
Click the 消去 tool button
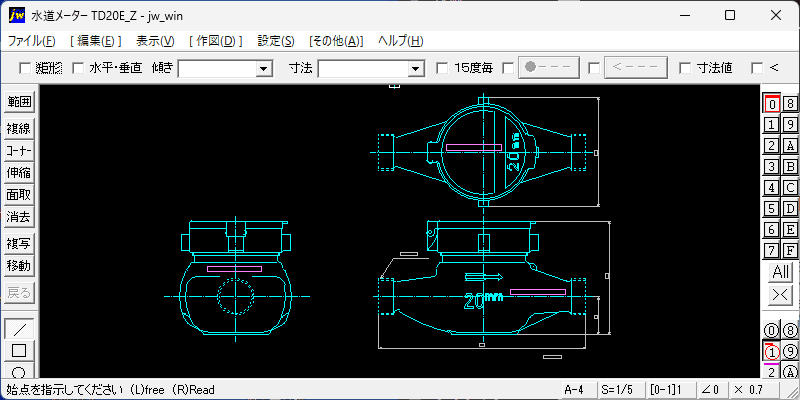click(19, 217)
